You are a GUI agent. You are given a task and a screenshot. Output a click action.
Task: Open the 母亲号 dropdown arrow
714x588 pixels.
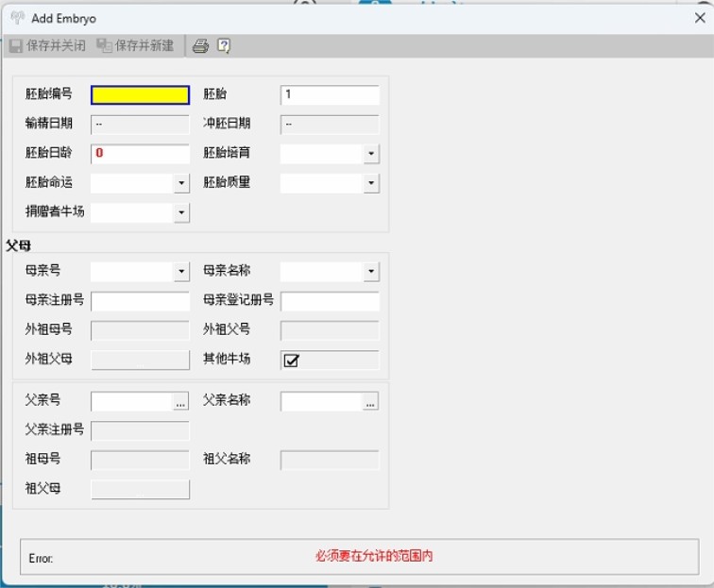click(x=181, y=272)
